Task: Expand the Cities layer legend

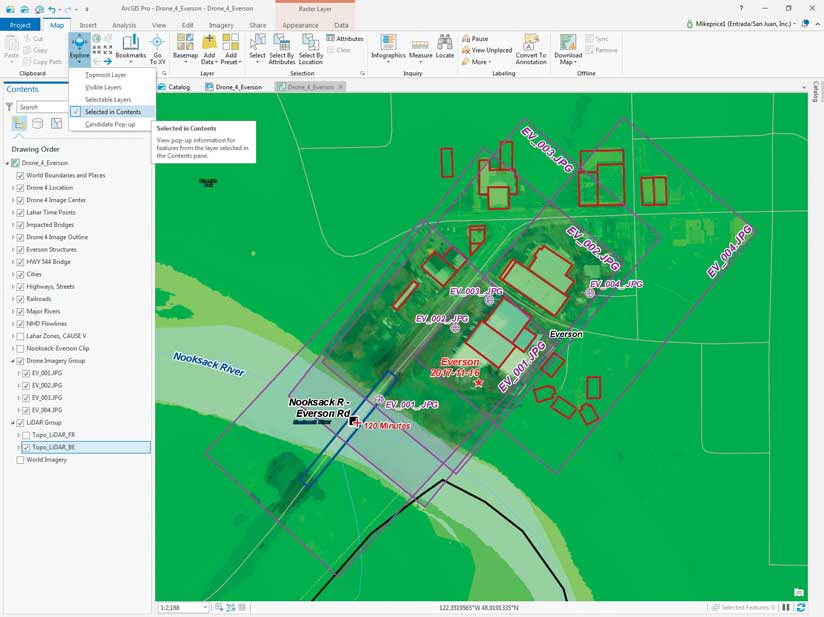Action: point(13,274)
